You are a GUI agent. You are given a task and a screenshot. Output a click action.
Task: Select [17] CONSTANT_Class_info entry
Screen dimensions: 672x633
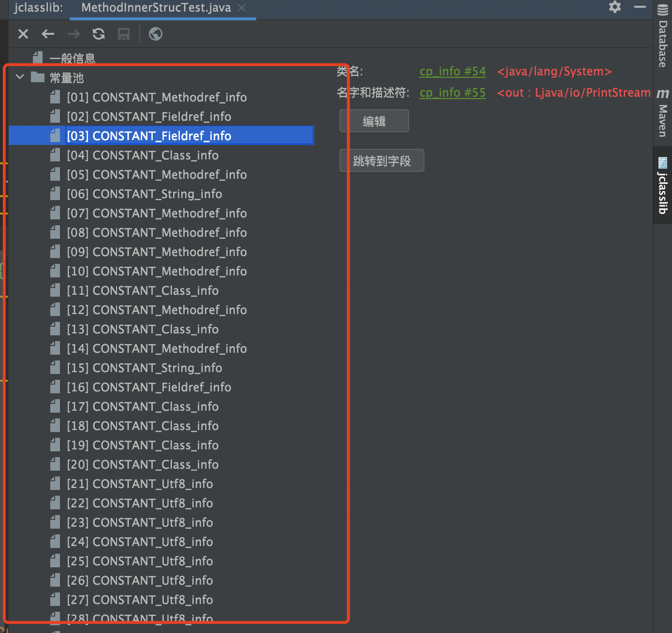(x=143, y=406)
